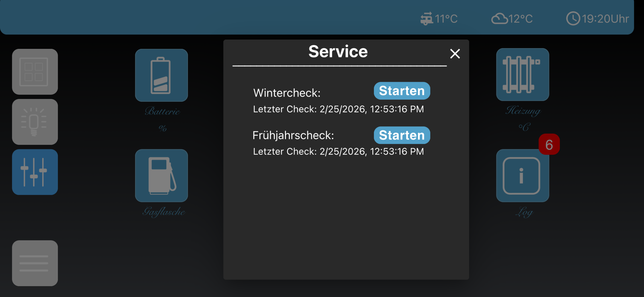Image resolution: width=644 pixels, height=297 pixels.
Task: Start the Wintercheck service
Action: point(402,91)
